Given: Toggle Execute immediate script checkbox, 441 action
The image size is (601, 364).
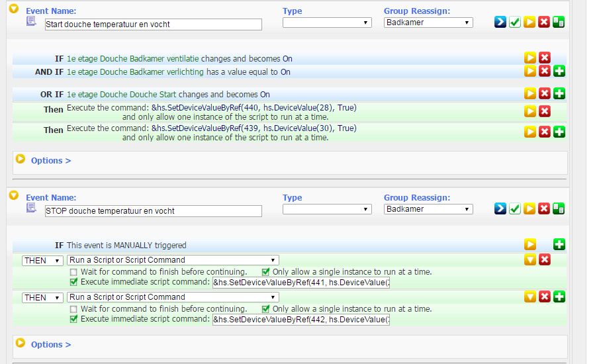Looking at the screenshot, I should pyautogui.click(x=73, y=283).
